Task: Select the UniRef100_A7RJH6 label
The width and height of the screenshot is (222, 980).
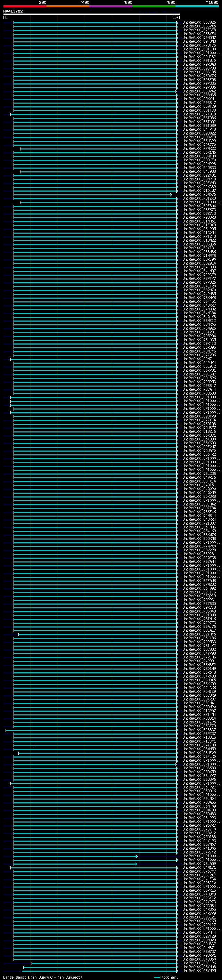Action: click(x=199, y=657)
